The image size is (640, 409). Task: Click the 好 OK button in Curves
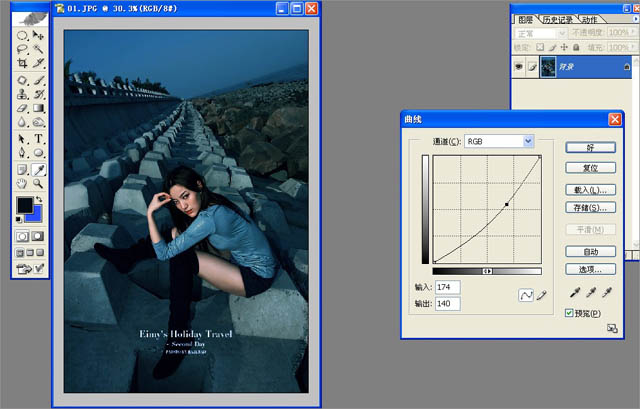pyautogui.click(x=590, y=147)
